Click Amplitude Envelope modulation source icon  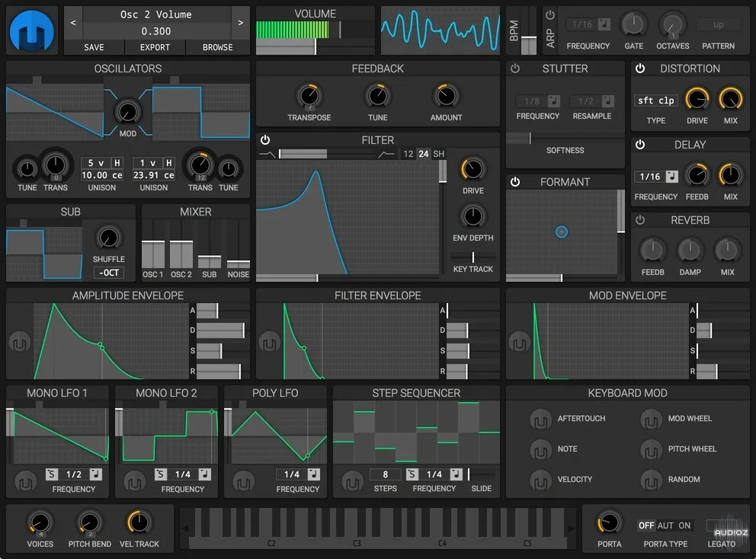(20, 343)
